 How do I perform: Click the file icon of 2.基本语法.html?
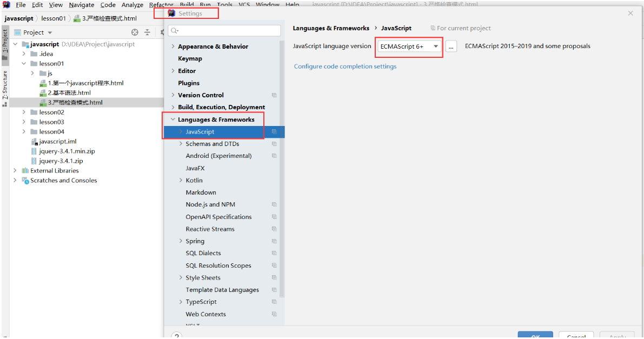pyautogui.click(x=43, y=93)
